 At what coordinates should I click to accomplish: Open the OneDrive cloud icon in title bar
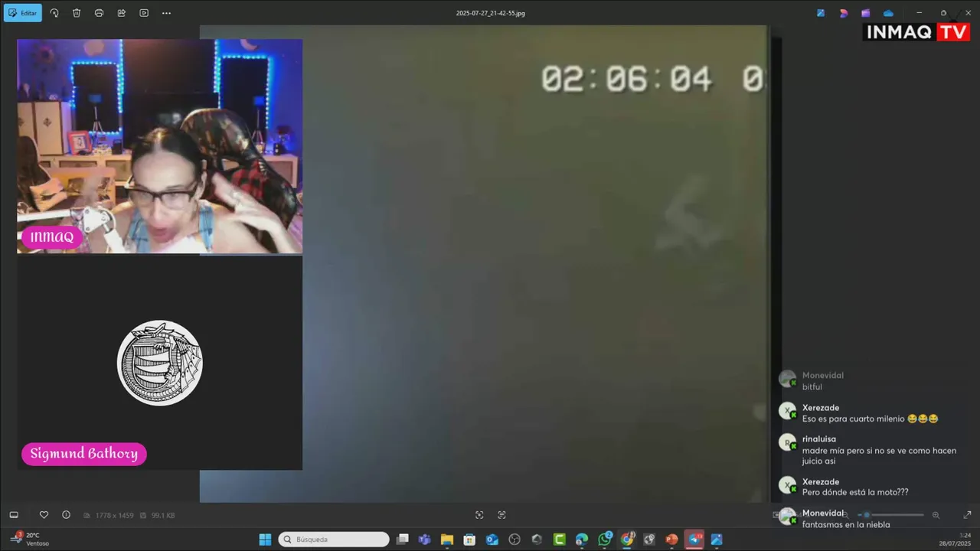pos(888,13)
